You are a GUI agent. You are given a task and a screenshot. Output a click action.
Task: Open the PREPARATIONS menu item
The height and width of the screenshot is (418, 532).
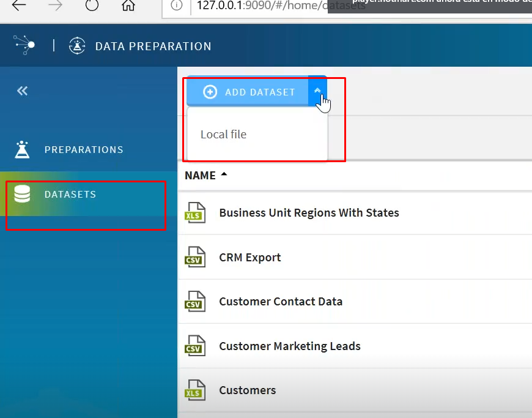coord(84,150)
